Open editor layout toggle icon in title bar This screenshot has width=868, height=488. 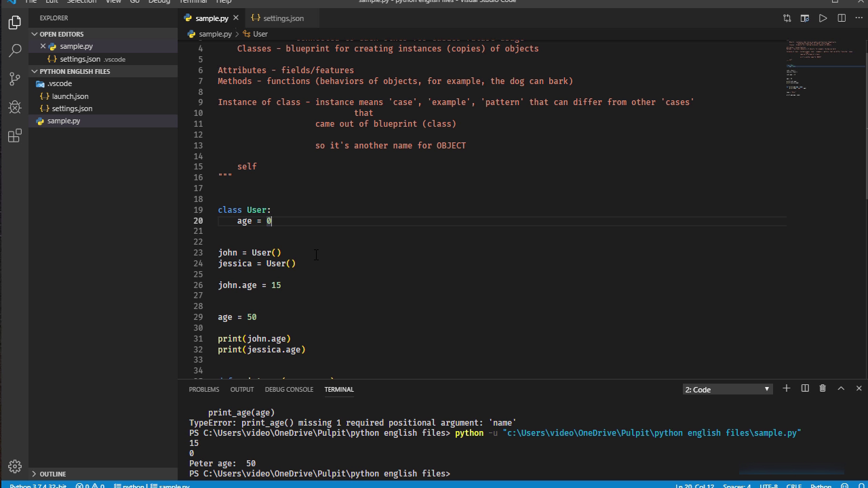coord(804,18)
